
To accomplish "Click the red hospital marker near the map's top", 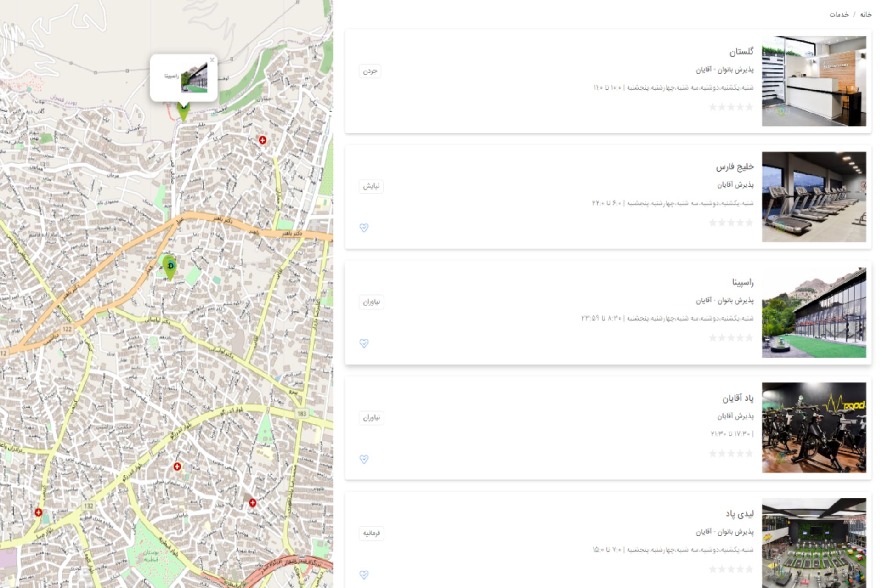I will [x=262, y=140].
